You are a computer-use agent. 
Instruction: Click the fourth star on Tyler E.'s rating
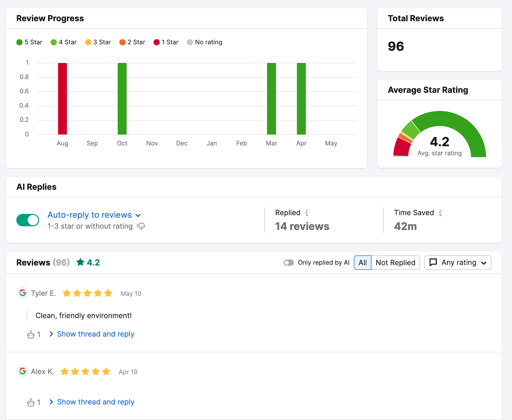[x=98, y=293]
